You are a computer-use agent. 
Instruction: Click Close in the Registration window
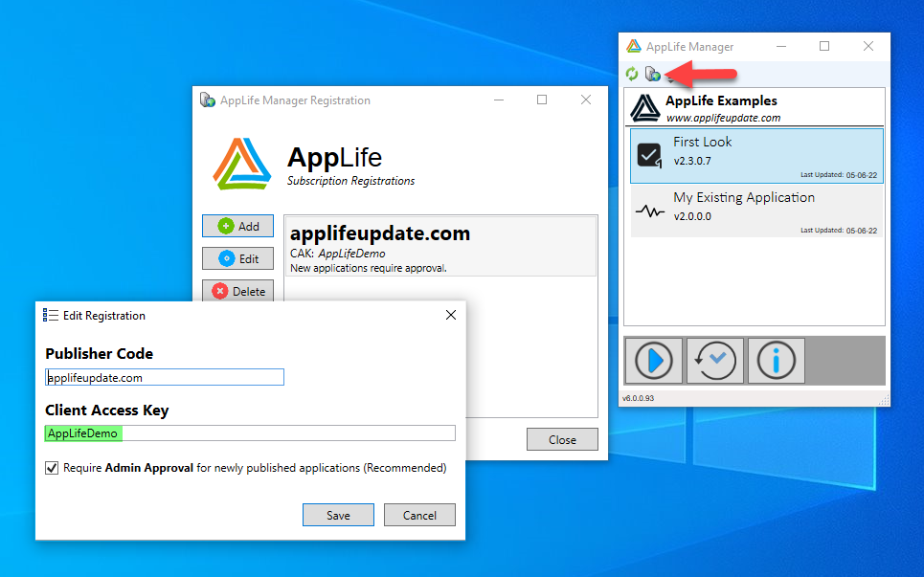pyautogui.click(x=562, y=439)
